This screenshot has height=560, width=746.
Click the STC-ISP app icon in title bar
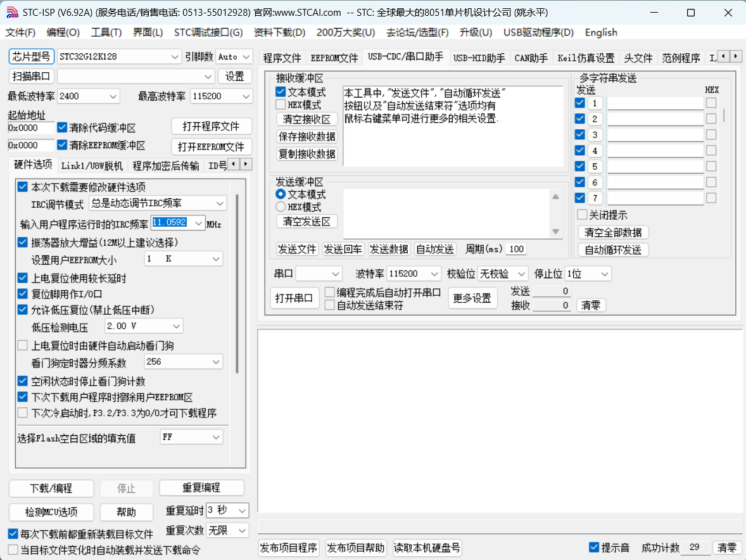coord(12,13)
